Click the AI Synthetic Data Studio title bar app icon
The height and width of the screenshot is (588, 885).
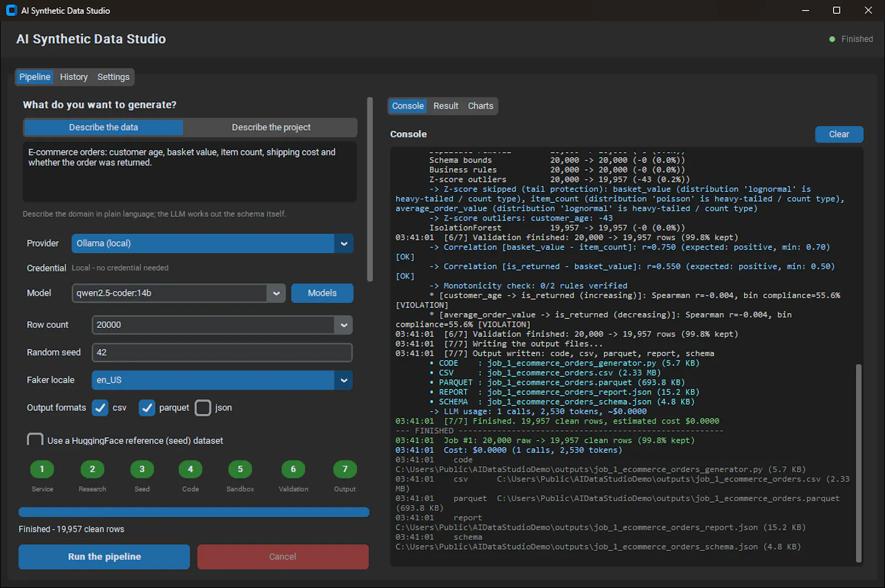pos(11,11)
